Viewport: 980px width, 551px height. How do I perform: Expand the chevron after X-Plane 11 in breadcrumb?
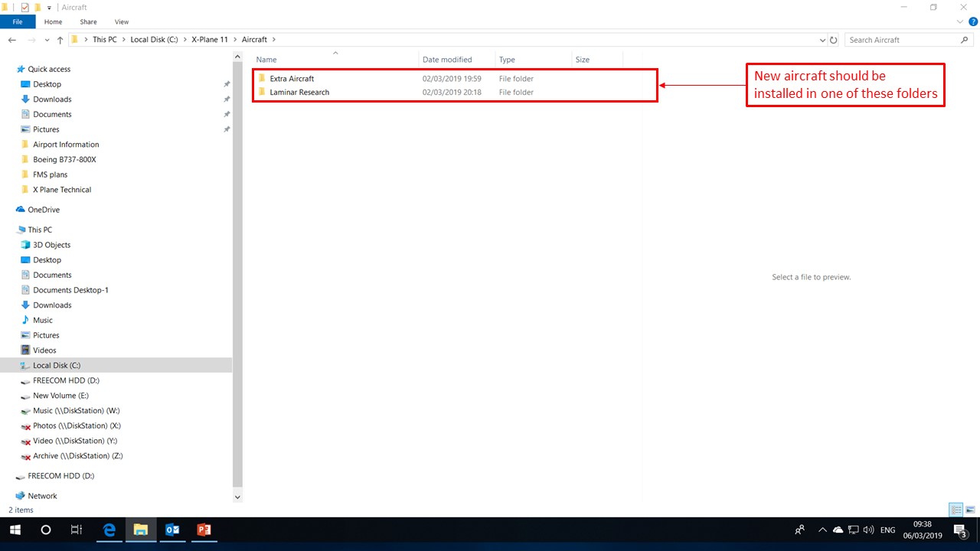(x=235, y=40)
